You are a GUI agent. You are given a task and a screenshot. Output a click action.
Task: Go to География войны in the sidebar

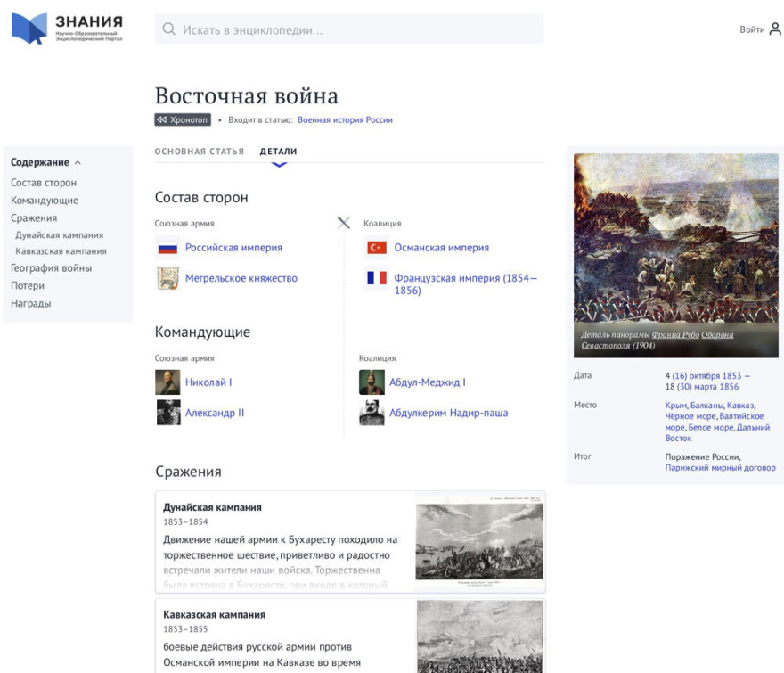point(51,268)
